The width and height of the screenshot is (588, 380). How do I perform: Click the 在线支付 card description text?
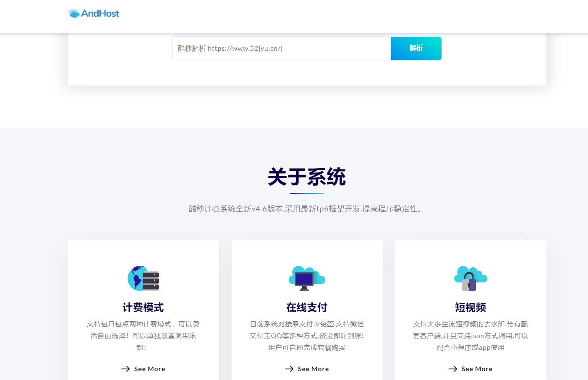click(307, 336)
